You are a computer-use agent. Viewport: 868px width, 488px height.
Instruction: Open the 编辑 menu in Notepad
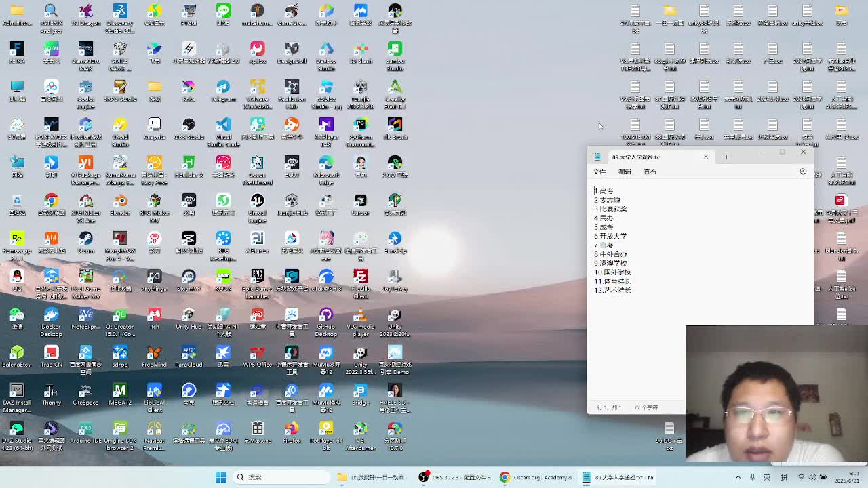(x=625, y=171)
